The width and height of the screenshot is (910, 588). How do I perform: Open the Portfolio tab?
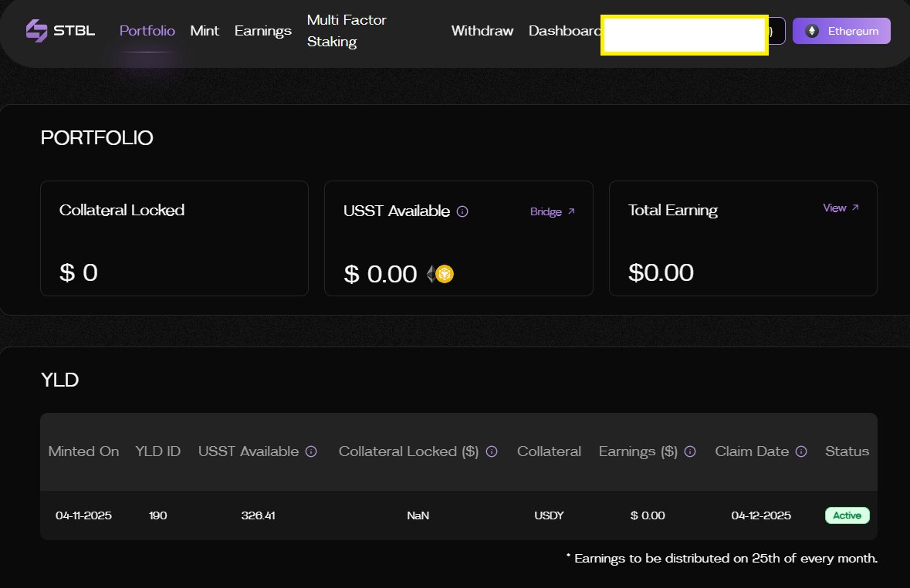coord(147,31)
